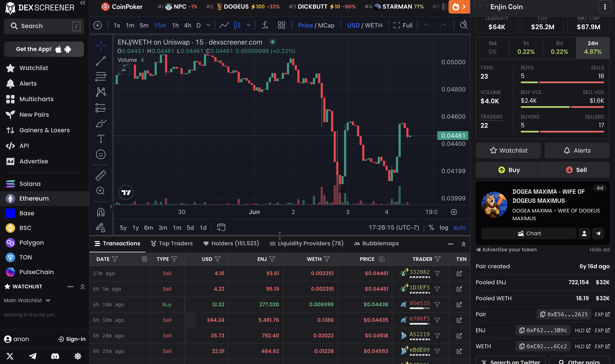Open the trending fire icon button

tap(459, 7)
